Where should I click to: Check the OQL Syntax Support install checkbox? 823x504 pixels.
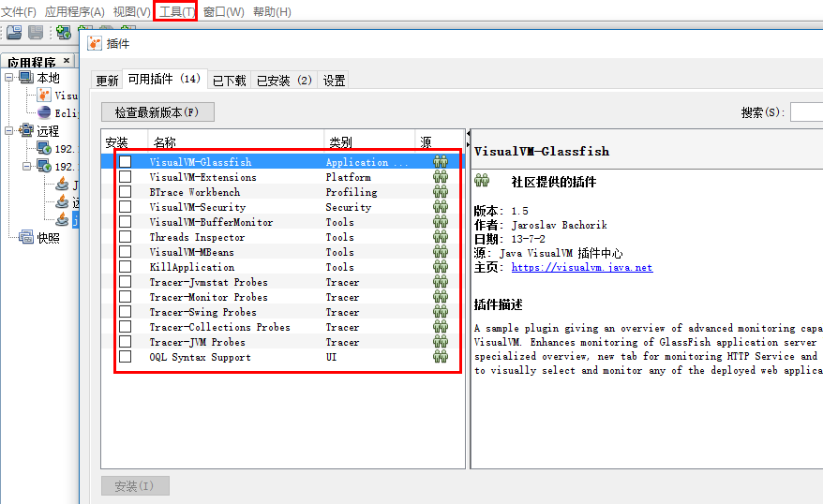[125, 357]
